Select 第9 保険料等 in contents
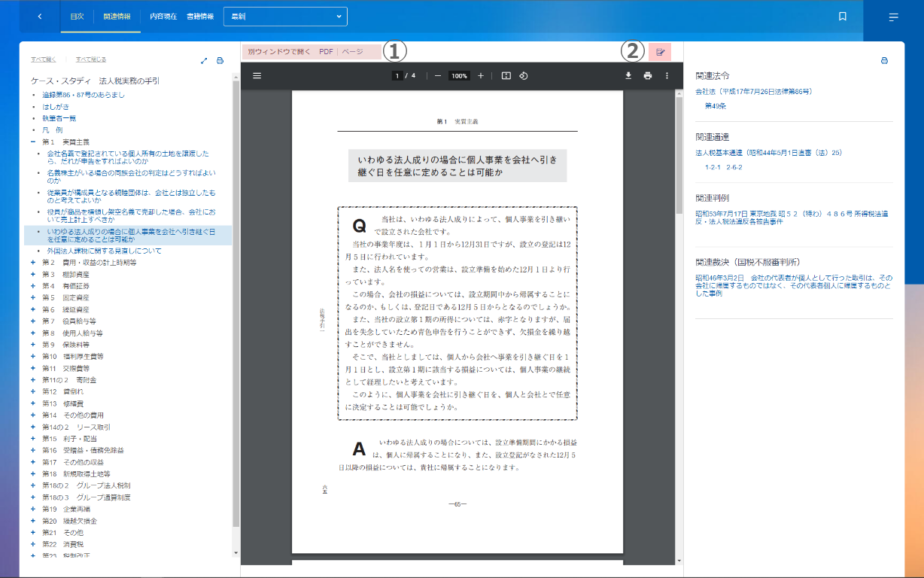 (x=66, y=345)
